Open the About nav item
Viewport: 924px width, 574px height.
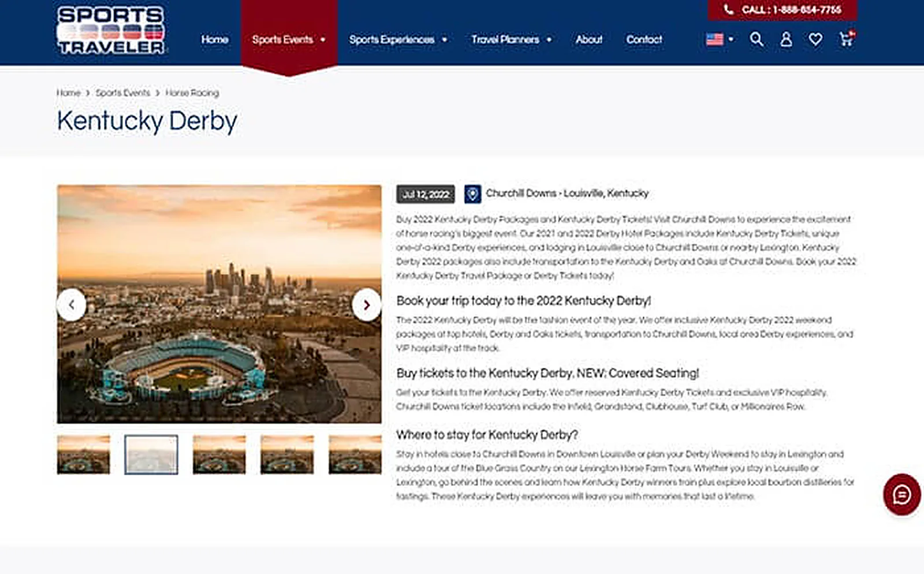tap(589, 39)
